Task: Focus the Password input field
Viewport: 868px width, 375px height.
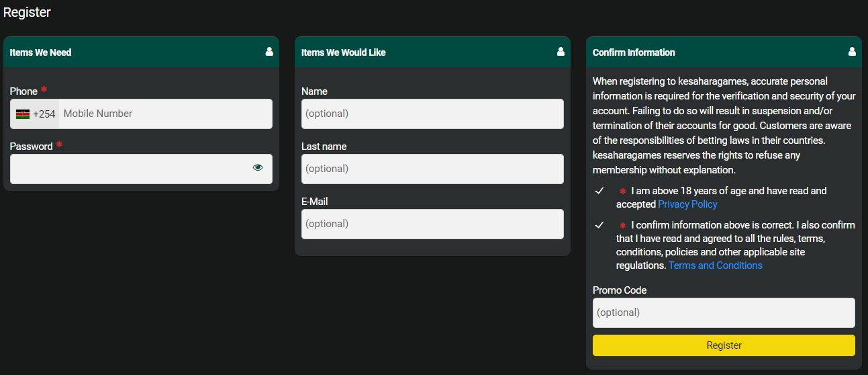Action: click(141, 169)
